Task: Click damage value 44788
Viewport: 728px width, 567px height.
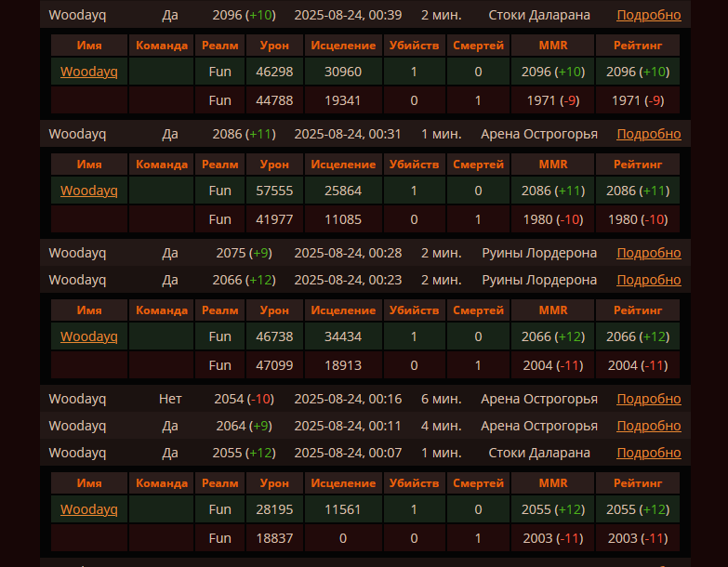Action: coord(274,100)
